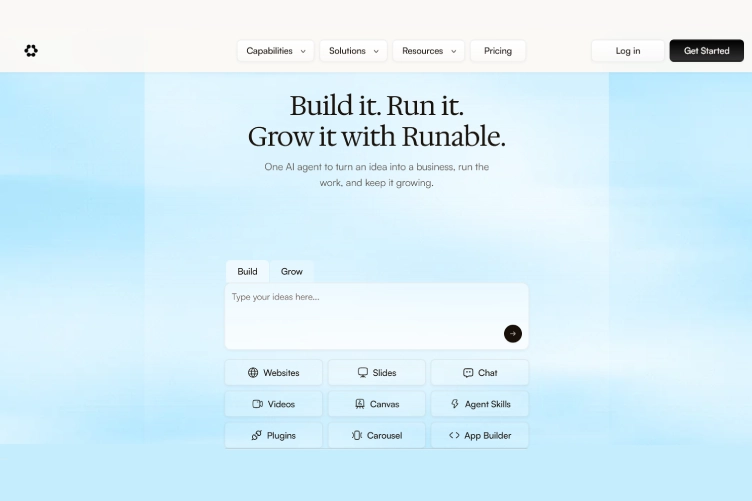Click the code brackets icon on App Builder
The image size is (752, 501).
click(454, 435)
